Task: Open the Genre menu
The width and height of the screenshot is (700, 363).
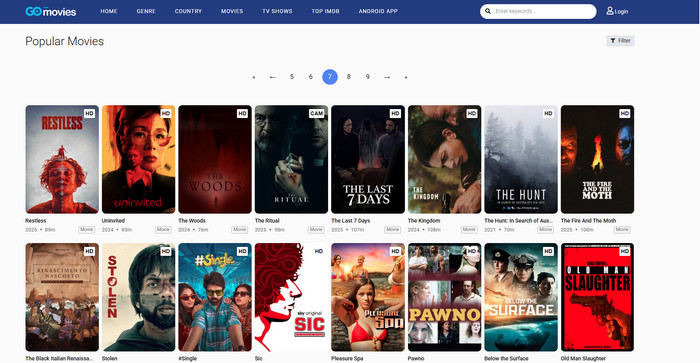Action: pyautogui.click(x=146, y=11)
